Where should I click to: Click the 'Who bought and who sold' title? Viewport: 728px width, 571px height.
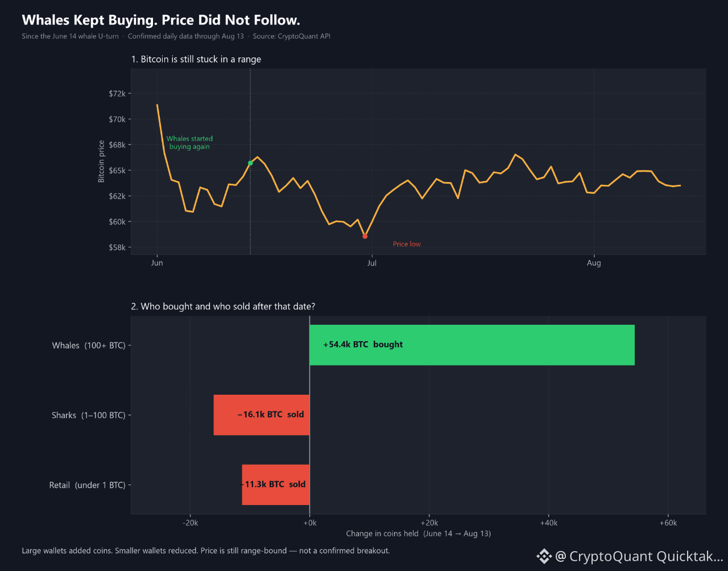(x=223, y=307)
